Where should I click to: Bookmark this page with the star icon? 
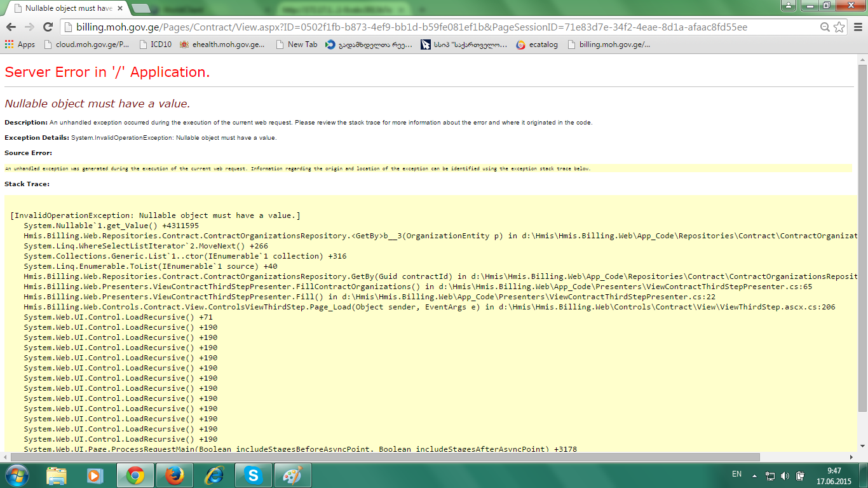pos(839,27)
